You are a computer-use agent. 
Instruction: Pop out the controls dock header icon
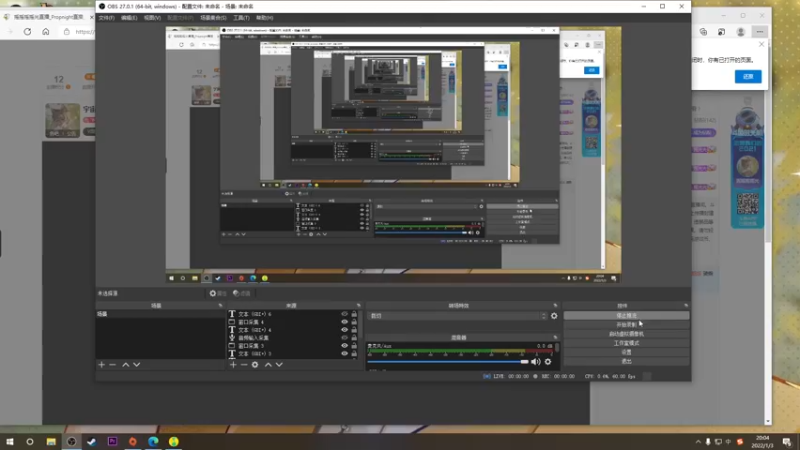click(x=686, y=305)
